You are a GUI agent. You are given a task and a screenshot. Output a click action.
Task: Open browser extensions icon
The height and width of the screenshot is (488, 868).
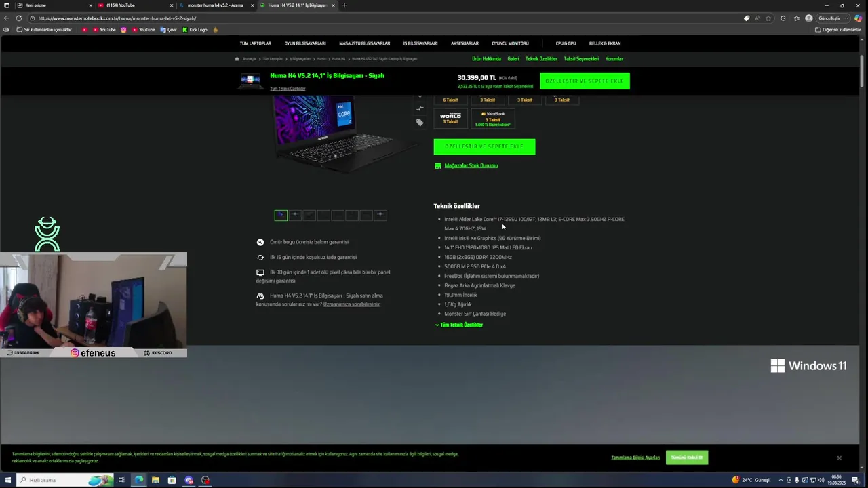pyautogui.click(x=783, y=18)
